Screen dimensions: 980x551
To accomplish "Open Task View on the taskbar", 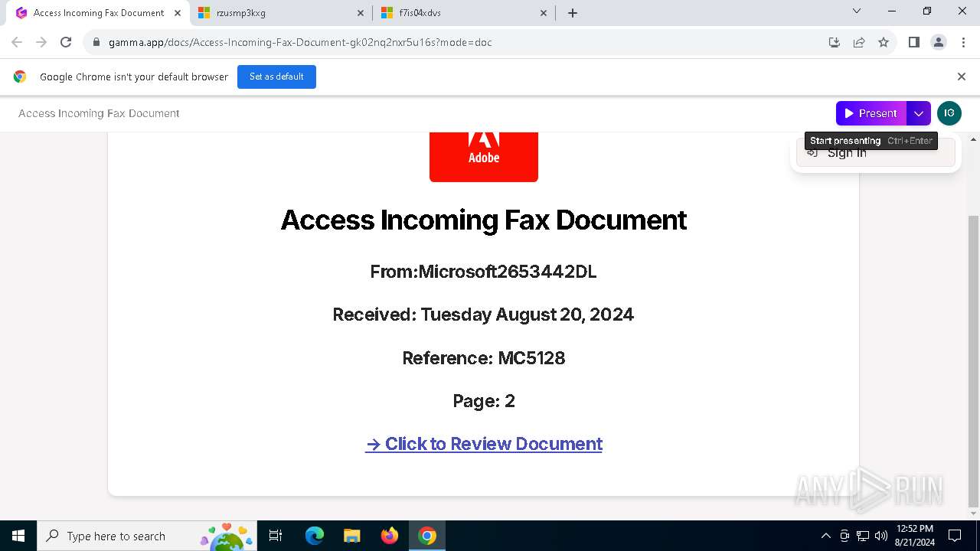I will tap(276, 536).
